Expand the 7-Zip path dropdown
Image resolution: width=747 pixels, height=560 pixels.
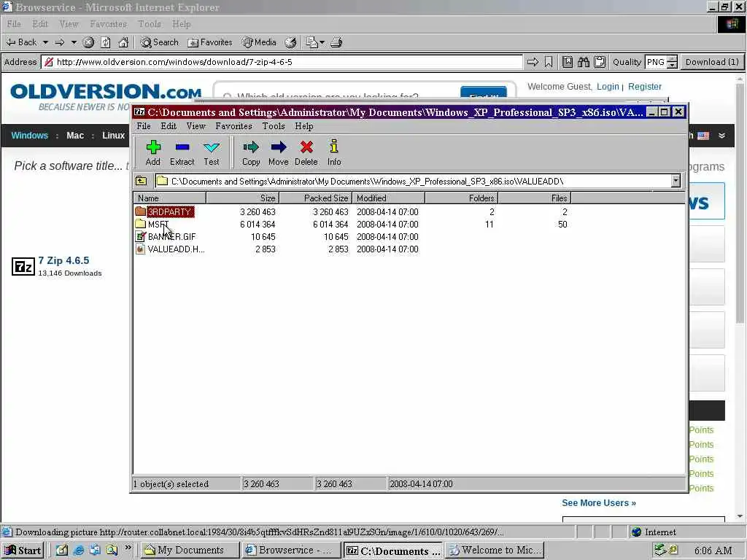pos(676,181)
